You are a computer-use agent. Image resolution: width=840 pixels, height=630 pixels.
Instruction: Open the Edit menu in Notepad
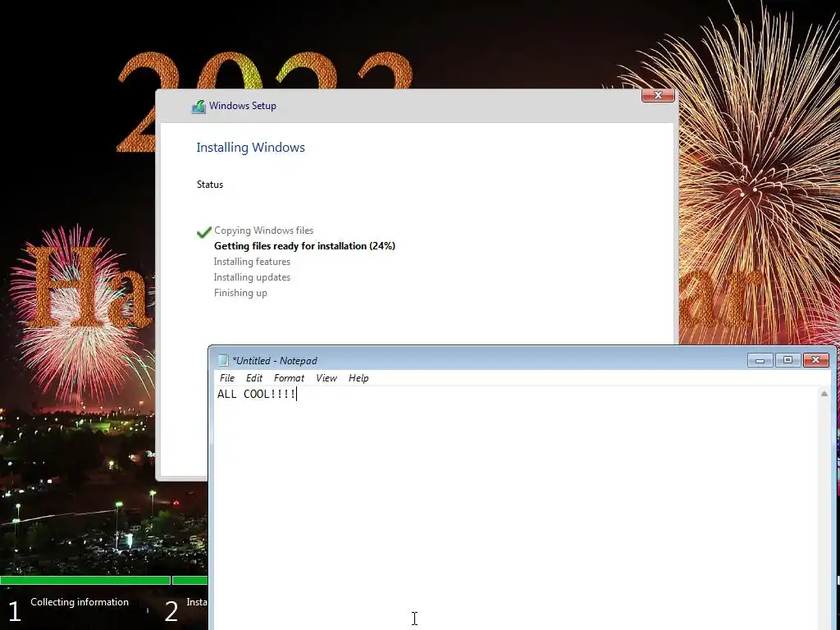click(254, 377)
